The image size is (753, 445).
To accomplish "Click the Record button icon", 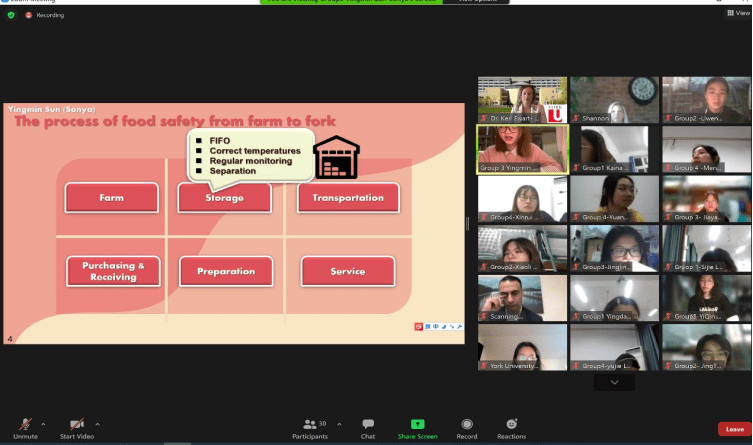I will [467, 424].
